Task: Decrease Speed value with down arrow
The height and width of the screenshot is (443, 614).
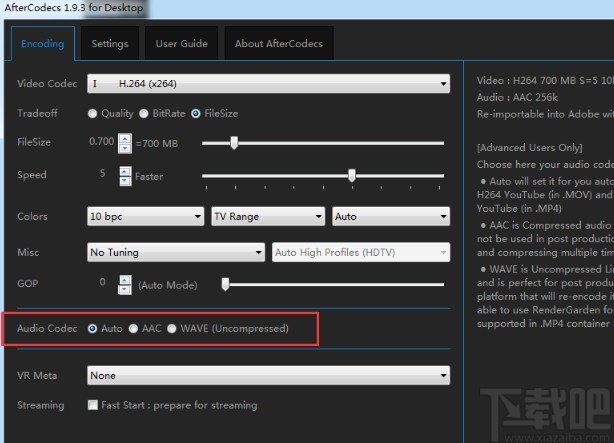Action: 125,181
